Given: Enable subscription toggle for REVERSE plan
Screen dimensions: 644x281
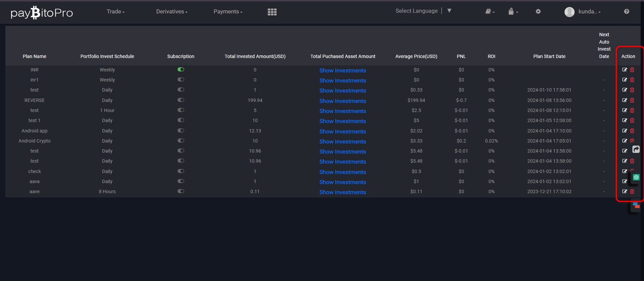Looking at the screenshot, I should click(x=181, y=100).
